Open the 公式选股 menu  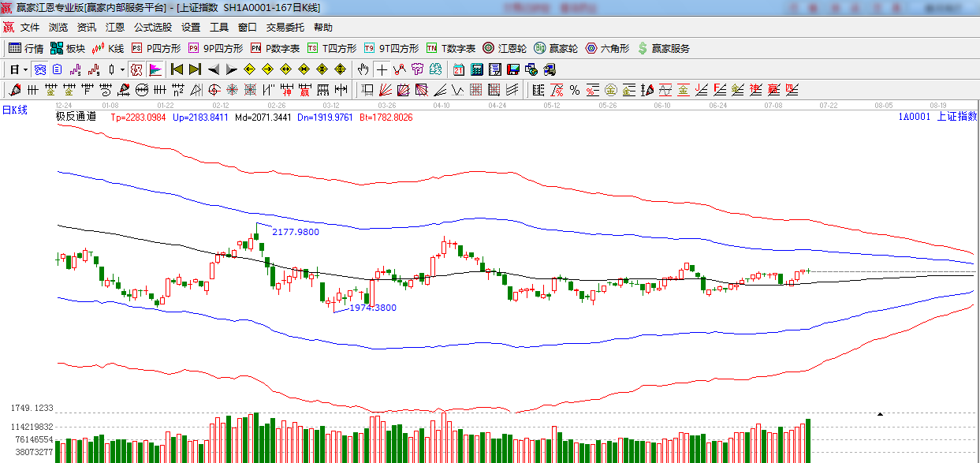coord(152,27)
